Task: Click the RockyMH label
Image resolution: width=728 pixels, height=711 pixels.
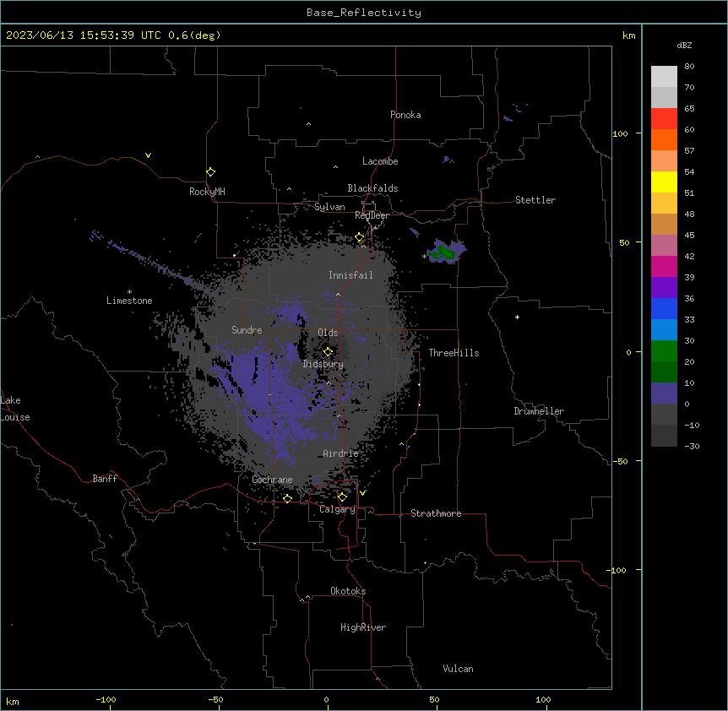Action: [x=207, y=192]
